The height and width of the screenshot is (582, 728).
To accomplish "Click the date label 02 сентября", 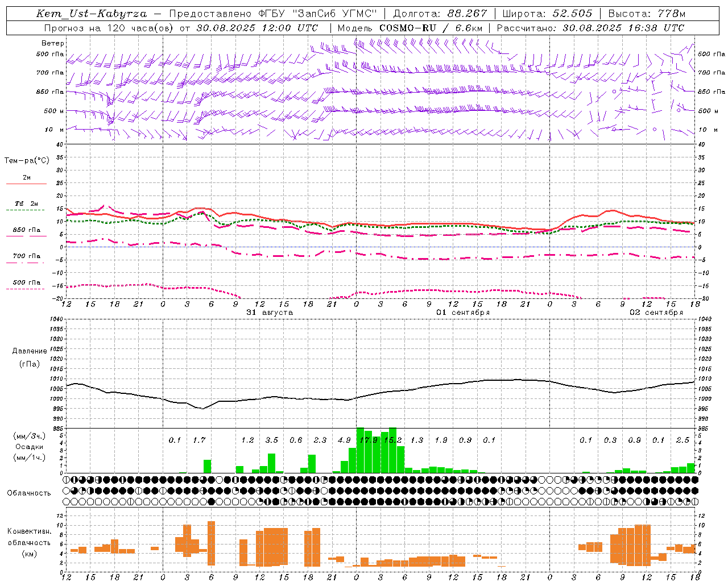I will point(656,313).
